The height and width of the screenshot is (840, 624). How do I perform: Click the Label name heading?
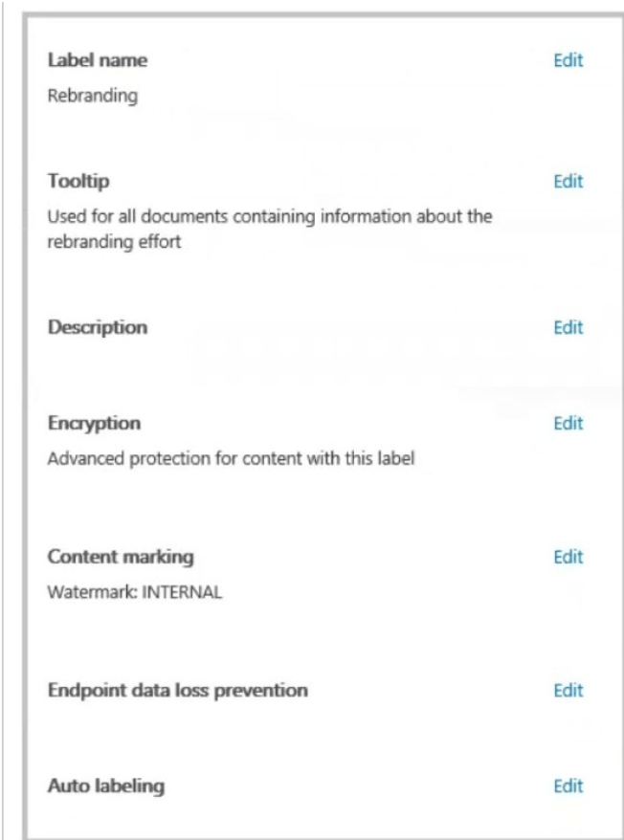[98, 60]
